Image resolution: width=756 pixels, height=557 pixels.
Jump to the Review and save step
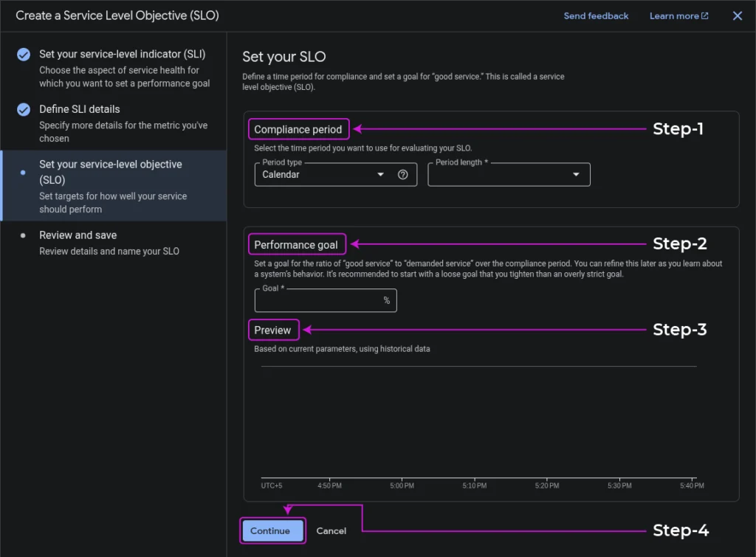[78, 235]
